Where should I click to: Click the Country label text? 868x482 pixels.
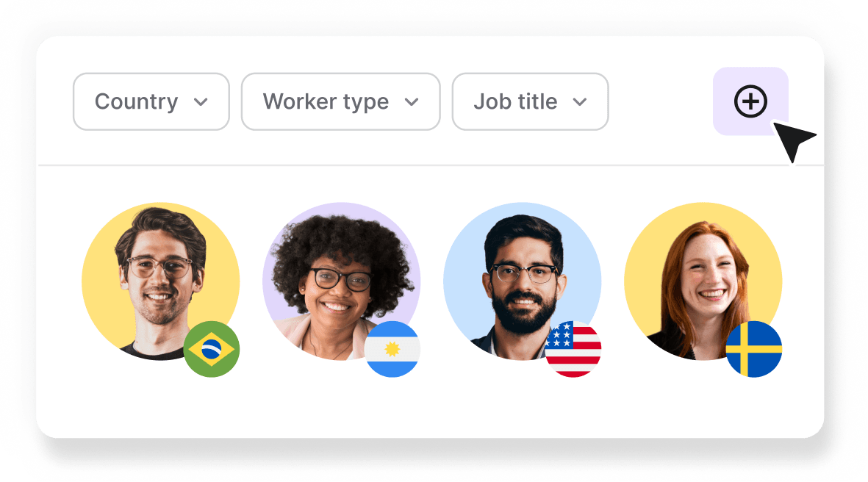[x=136, y=102]
